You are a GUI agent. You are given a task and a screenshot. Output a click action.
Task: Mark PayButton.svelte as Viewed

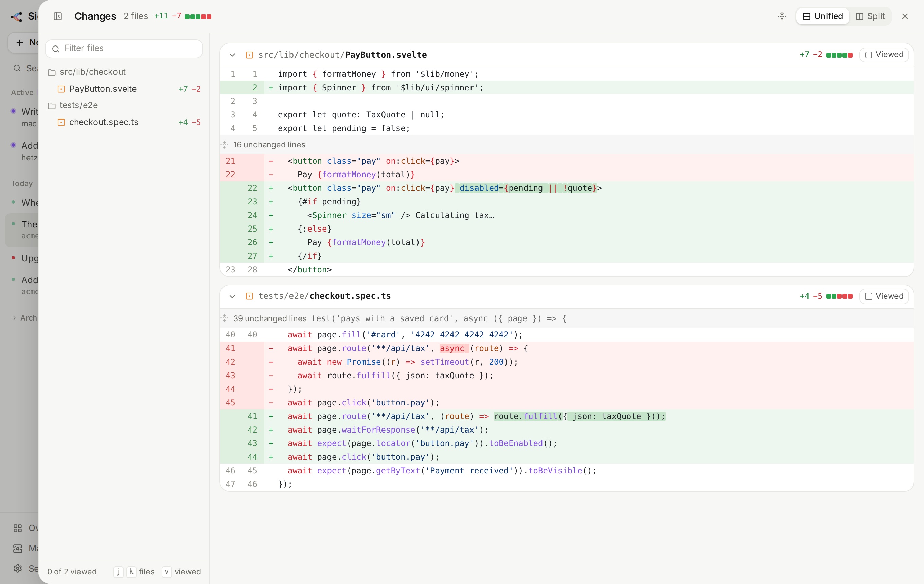pyautogui.click(x=884, y=54)
